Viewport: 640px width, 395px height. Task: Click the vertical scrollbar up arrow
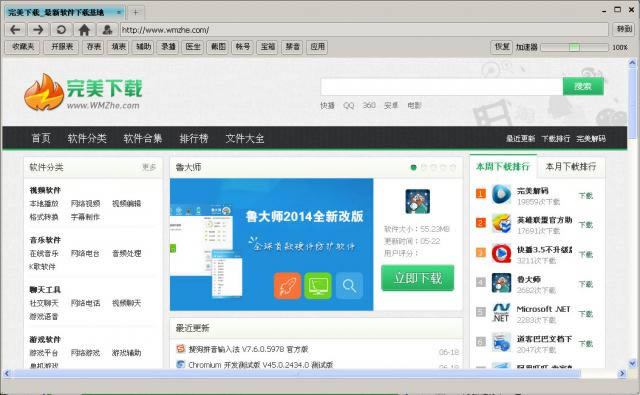pos(632,62)
